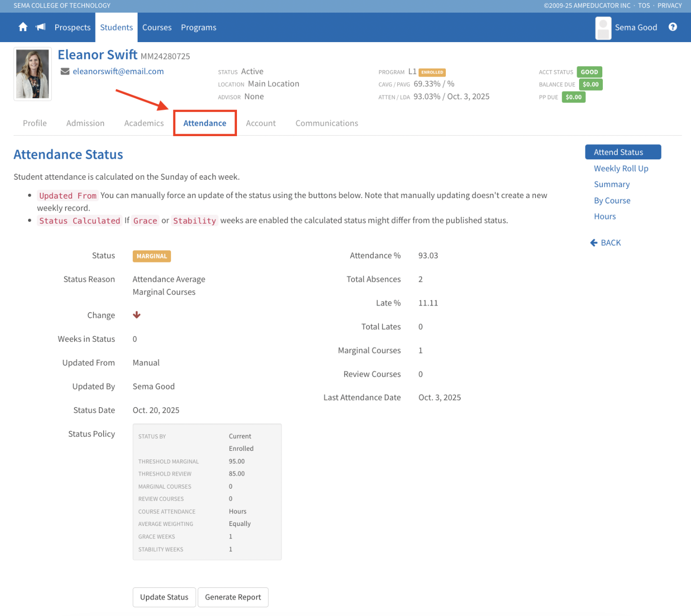
Task: Click the BACK arrow icon
Action: coord(594,243)
